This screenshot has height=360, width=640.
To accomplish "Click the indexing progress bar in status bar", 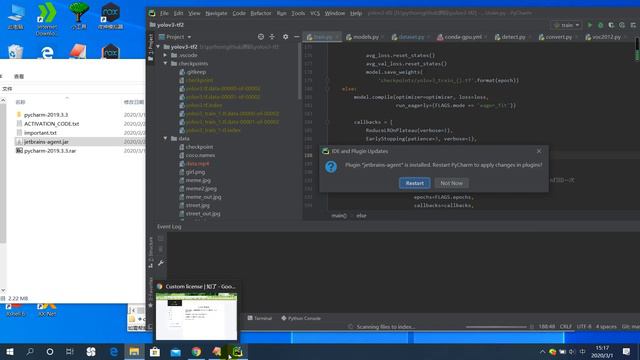I will [x=496, y=327].
